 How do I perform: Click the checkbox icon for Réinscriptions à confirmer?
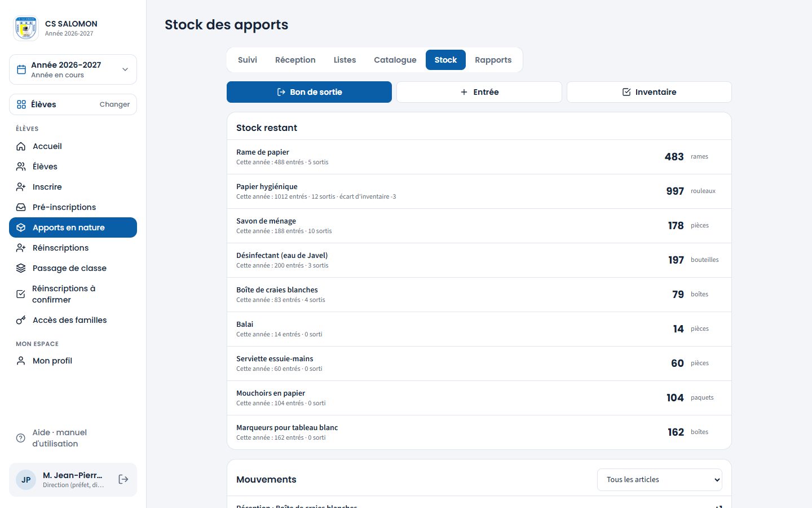point(21,294)
